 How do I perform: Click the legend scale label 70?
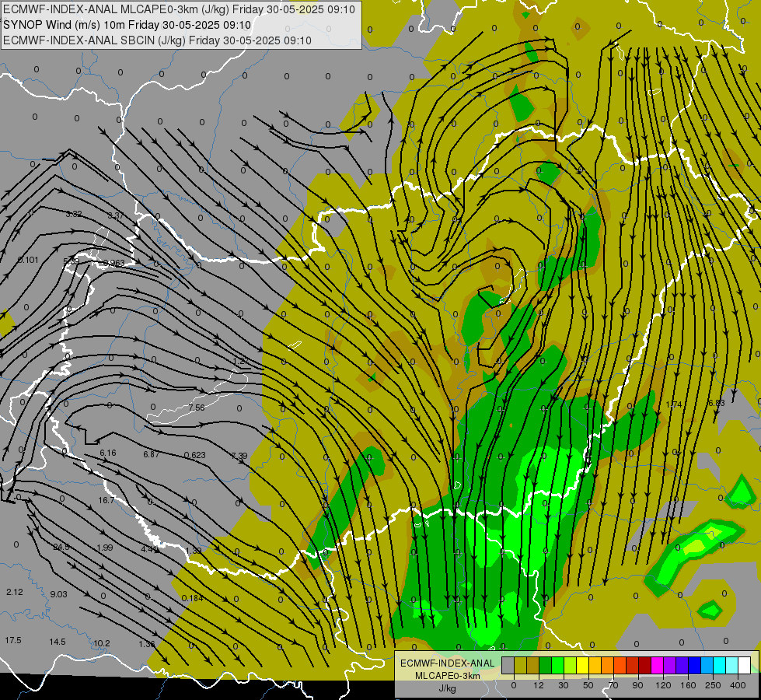coord(613,685)
